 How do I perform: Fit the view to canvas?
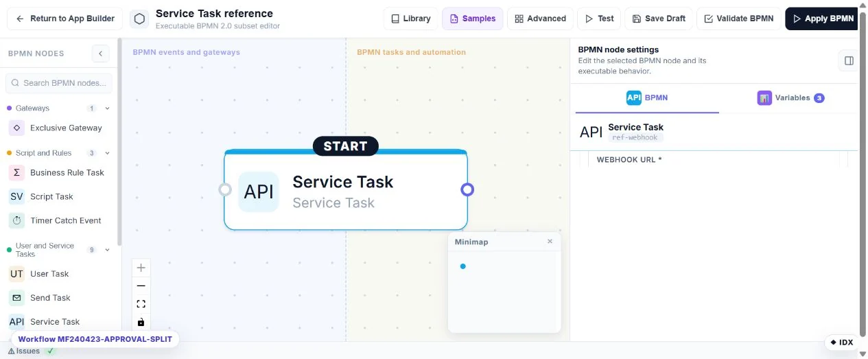pyautogui.click(x=141, y=303)
